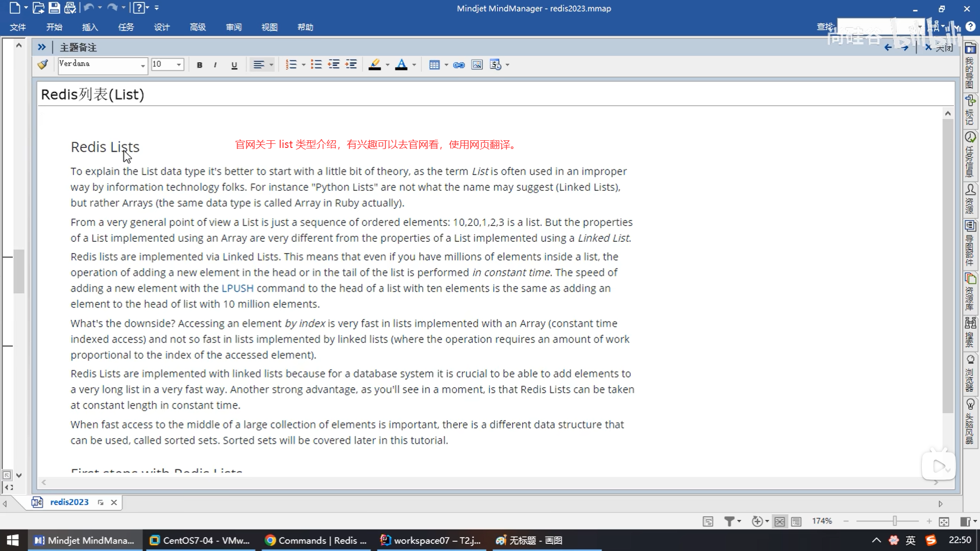The height and width of the screenshot is (551, 980).
Task: Switch to Commands | Redis Chrome taskbar window
Action: (316, 540)
